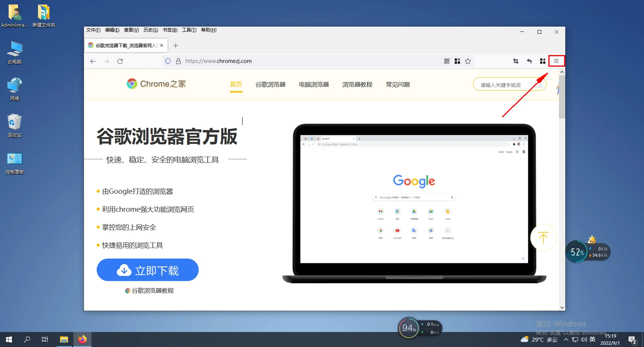The image size is (644, 347).
Task: Open Windows Start menu
Action: (9, 340)
